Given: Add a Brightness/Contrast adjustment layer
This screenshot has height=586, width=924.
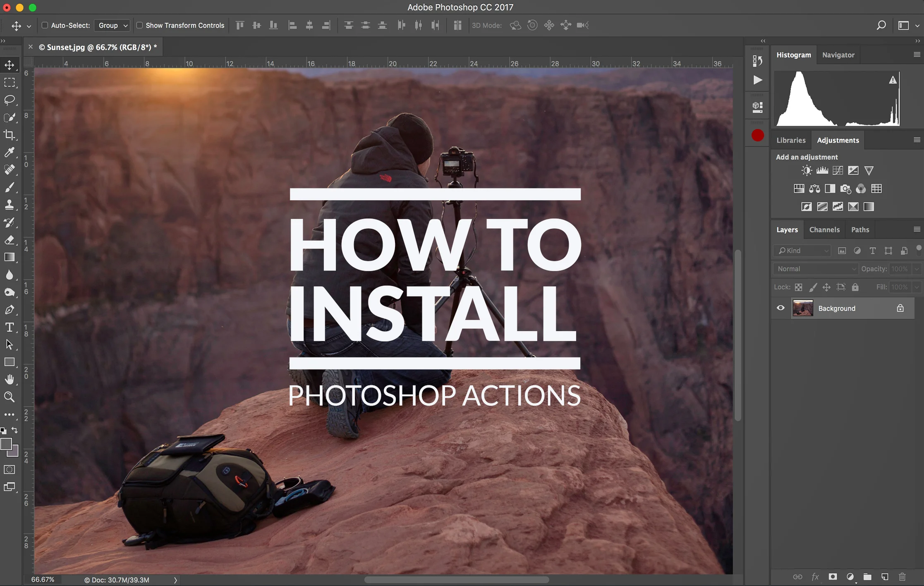Looking at the screenshot, I should 806,170.
